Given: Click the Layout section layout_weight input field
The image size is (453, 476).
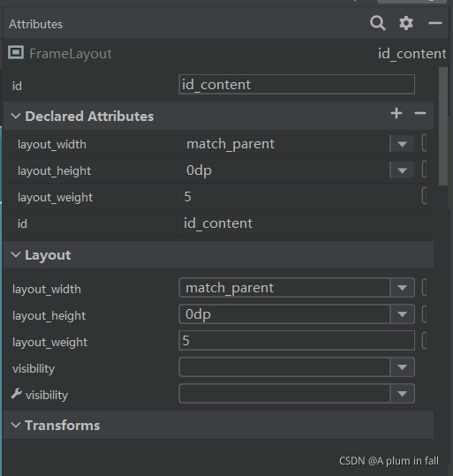Looking at the screenshot, I should [x=297, y=341].
